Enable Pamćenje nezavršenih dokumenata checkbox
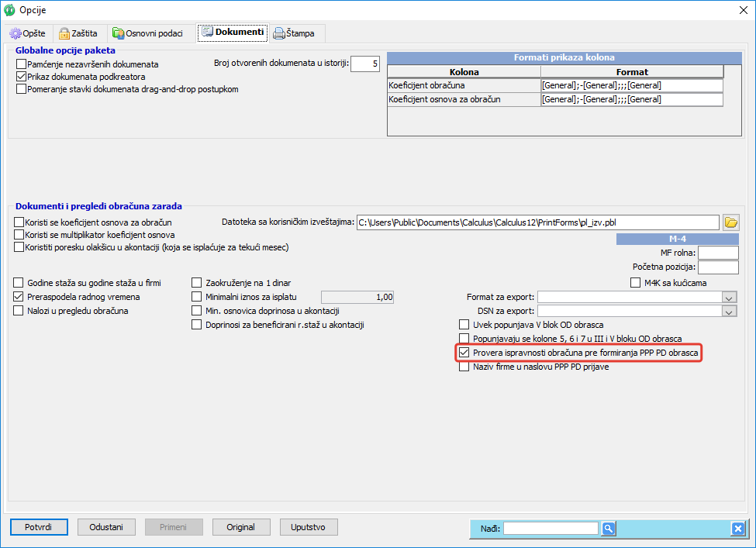Screen dimensions: 756x548 pos(21,64)
